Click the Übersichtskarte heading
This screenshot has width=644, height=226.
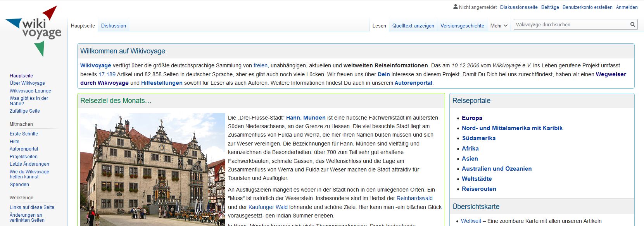click(x=476, y=207)
